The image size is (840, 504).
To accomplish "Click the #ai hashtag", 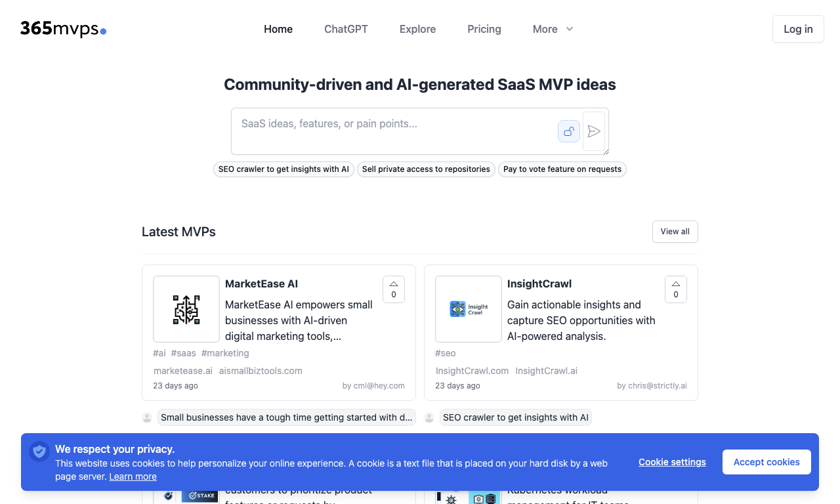I will 159,353.
